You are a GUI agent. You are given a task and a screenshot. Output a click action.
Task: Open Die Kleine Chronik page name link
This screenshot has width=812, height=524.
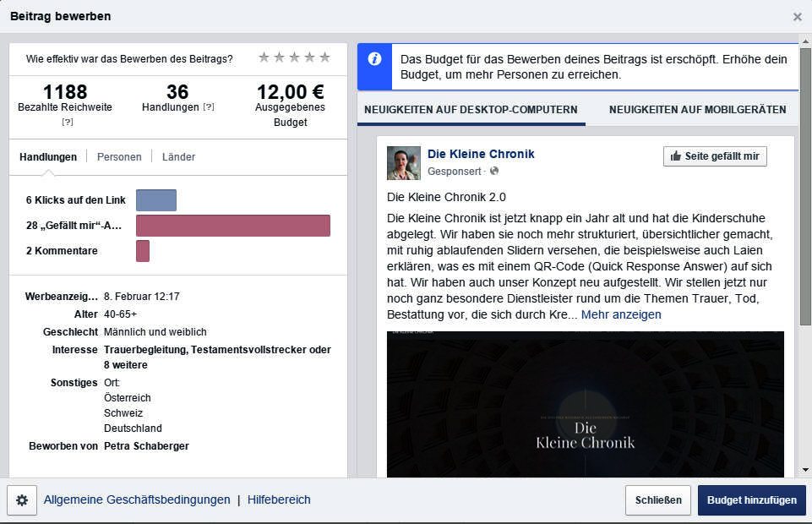coord(481,155)
